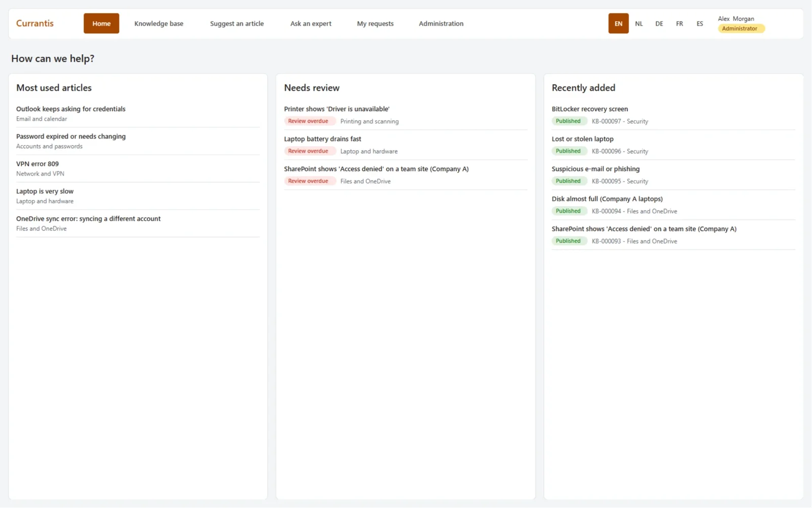The image size is (812, 508).
Task: Click 'KB-000096 - Security' text
Action: pyautogui.click(x=620, y=151)
